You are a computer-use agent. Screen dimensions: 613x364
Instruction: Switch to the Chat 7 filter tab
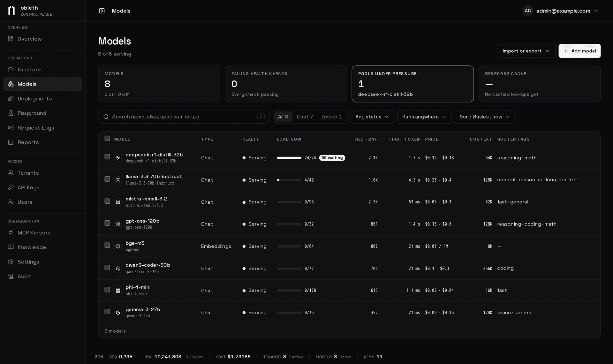tap(305, 117)
